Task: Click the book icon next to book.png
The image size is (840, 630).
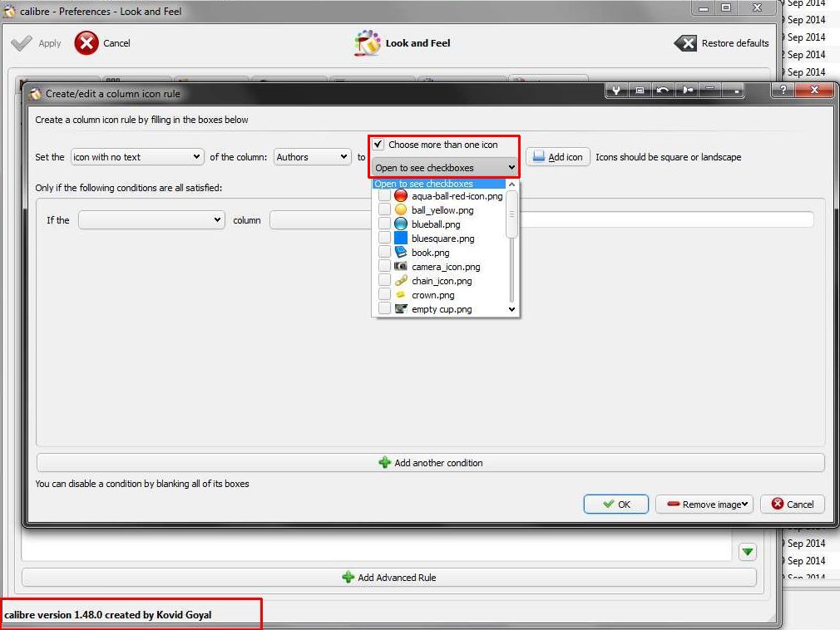Action: coord(401,252)
